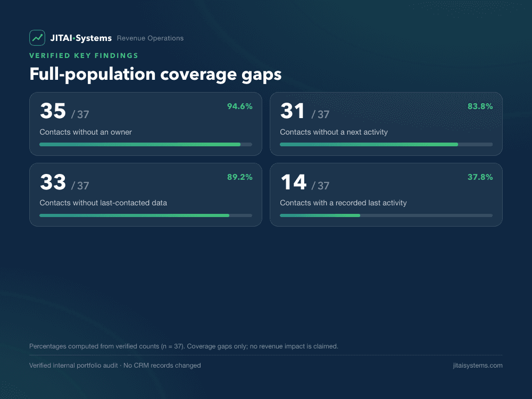
Task: Click the footnote about percentages computed from verified counts
Action: [184, 346]
